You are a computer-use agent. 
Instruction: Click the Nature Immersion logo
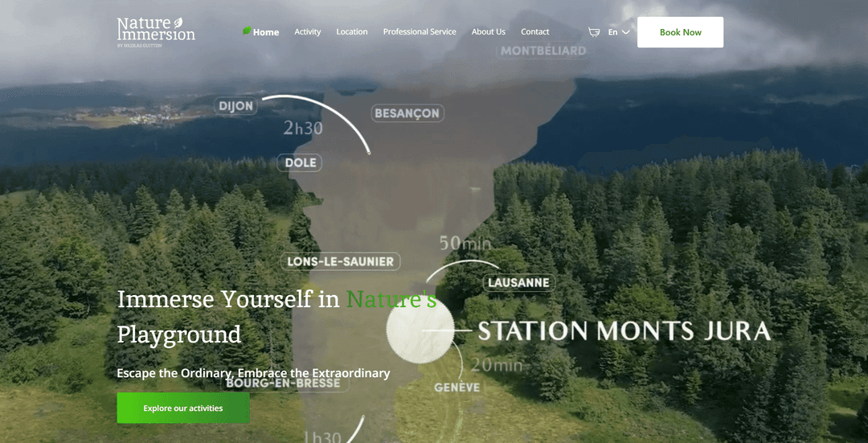pyautogui.click(x=156, y=31)
